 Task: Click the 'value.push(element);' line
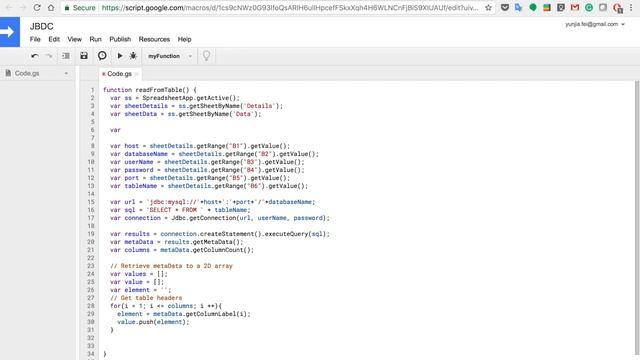[x=153, y=322]
